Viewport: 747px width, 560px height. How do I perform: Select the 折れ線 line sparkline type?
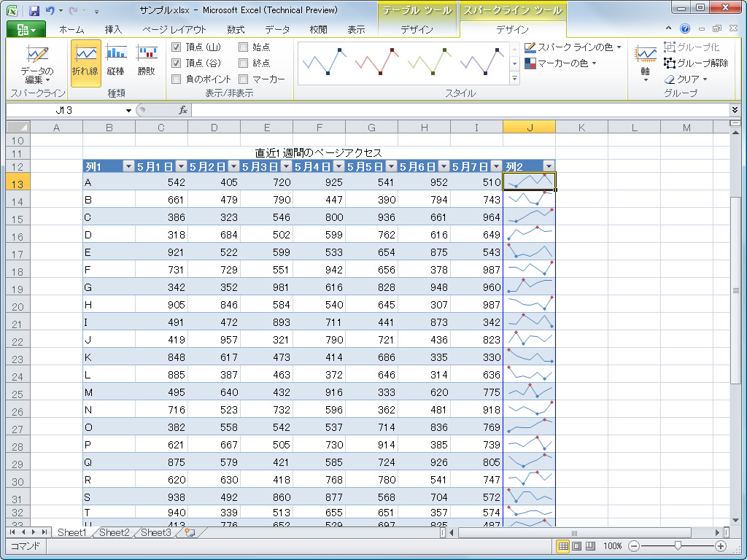[86, 62]
